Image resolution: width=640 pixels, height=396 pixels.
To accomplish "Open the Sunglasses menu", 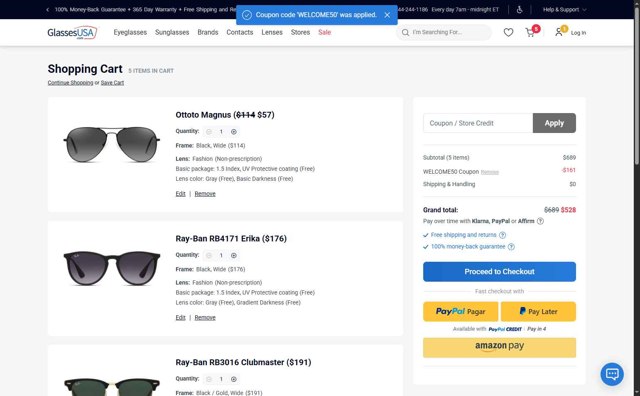I will point(172,32).
